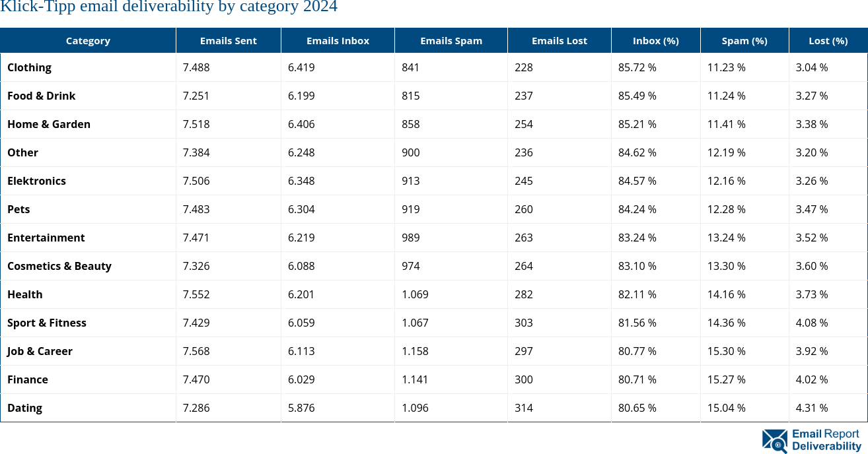
Task: Click the 913 emails spam value
Action: (x=410, y=181)
